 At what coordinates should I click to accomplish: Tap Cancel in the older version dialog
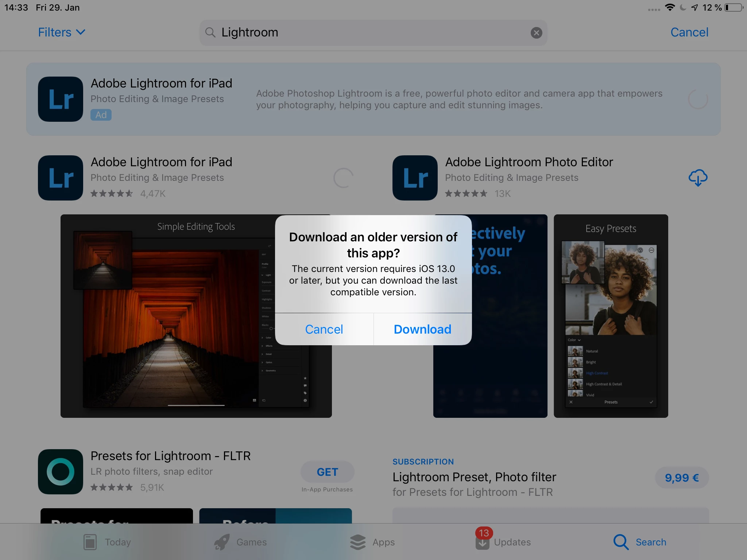click(x=324, y=329)
